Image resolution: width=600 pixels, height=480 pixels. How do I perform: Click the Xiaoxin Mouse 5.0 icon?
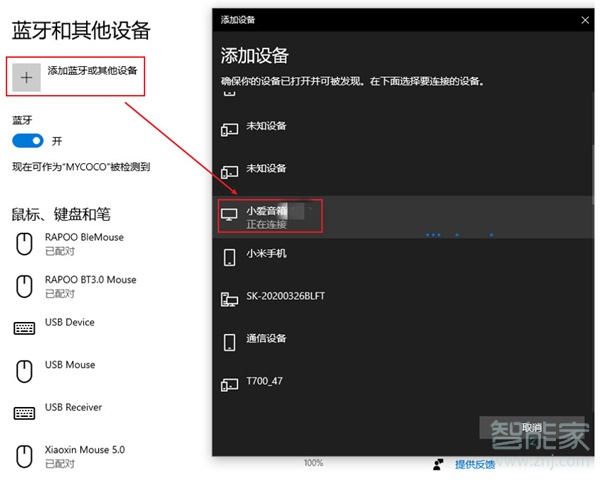coord(25,456)
